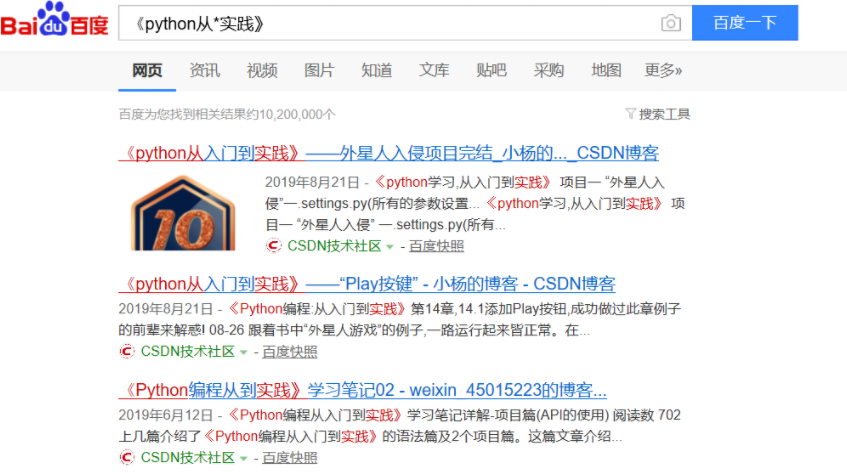847x473 pixels.
Task: Open 百度快照 for the first result
Action: tap(436, 246)
